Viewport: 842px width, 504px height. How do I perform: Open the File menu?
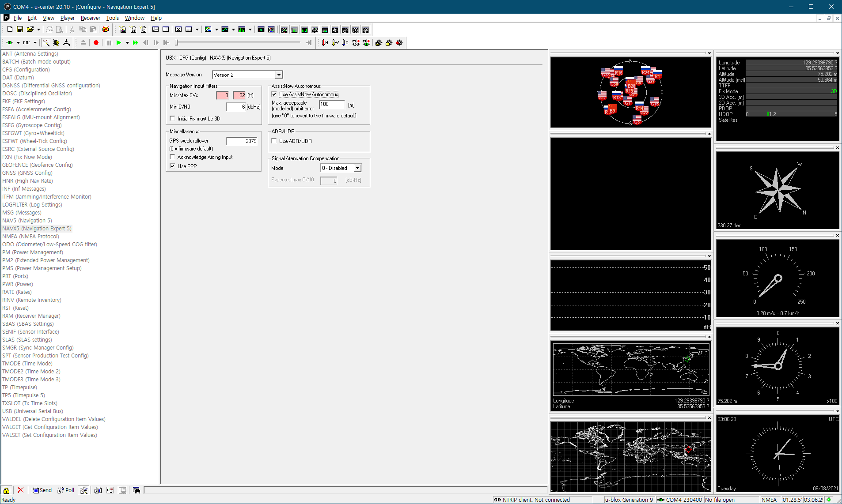(x=18, y=18)
